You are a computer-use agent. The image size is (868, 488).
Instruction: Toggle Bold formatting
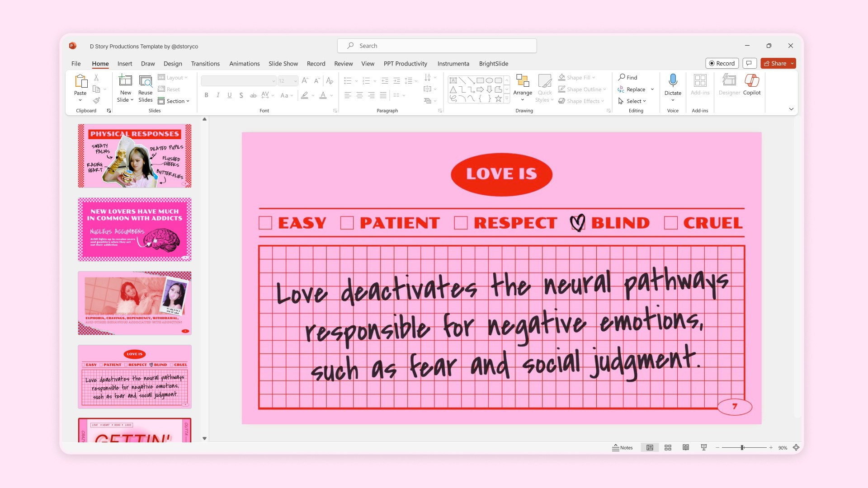tap(206, 95)
